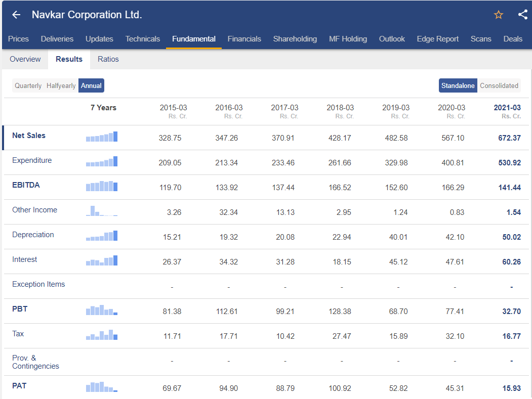This screenshot has width=532, height=399.
Task: Click Other Income value 32.34
Action: click(x=228, y=212)
